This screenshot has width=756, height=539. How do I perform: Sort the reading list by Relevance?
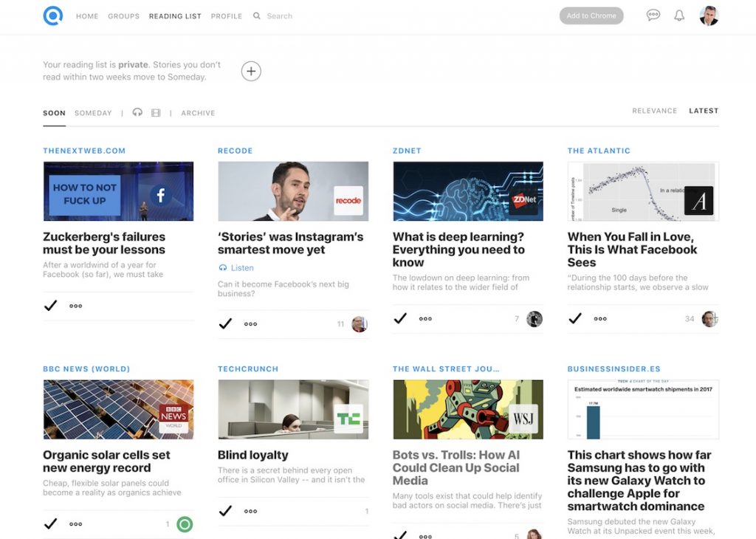pyautogui.click(x=654, y=111)
